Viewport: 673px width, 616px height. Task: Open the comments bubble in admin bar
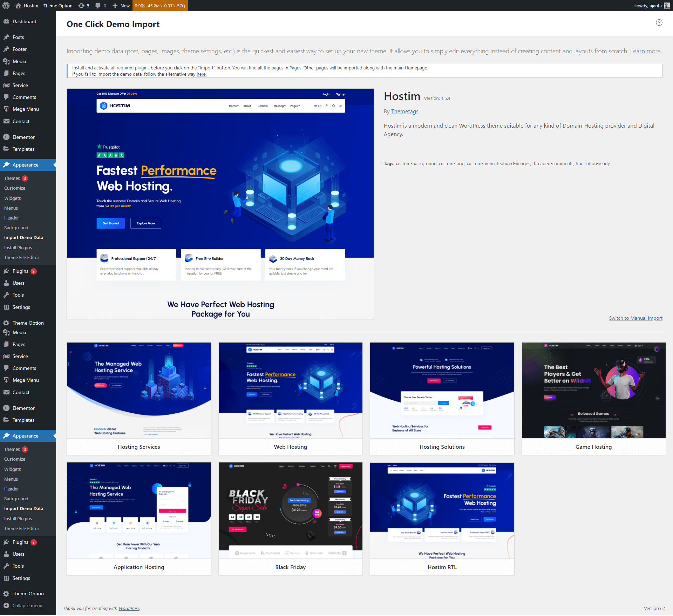pyautogui.click(x=98, y=6)
